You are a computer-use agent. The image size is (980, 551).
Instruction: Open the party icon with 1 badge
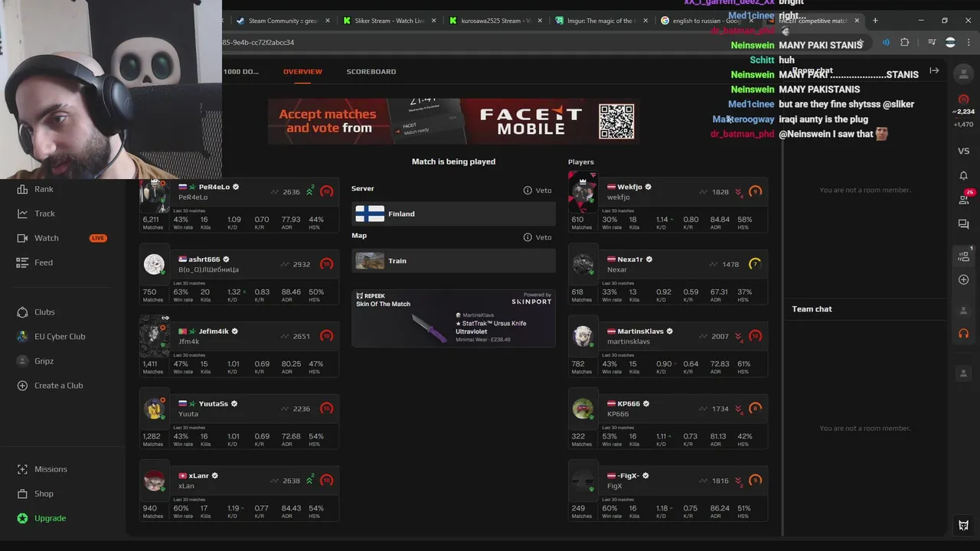pyautogui.click(x=964, y=256)
